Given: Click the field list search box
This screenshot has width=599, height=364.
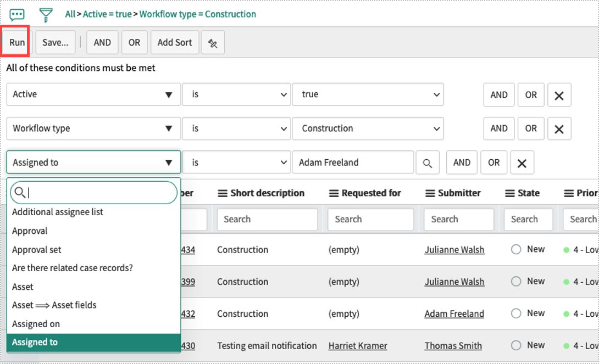Looking at the screenshot, I should pos(93,192).
